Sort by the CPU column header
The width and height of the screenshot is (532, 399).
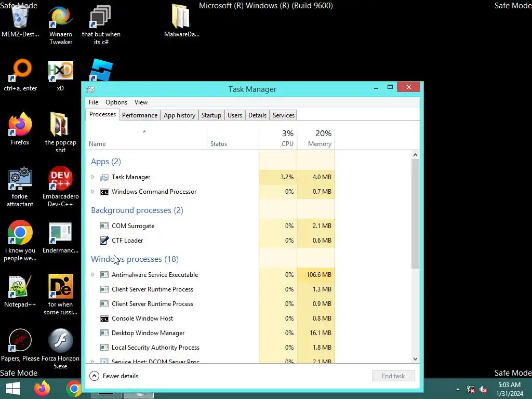coord(278,139)
